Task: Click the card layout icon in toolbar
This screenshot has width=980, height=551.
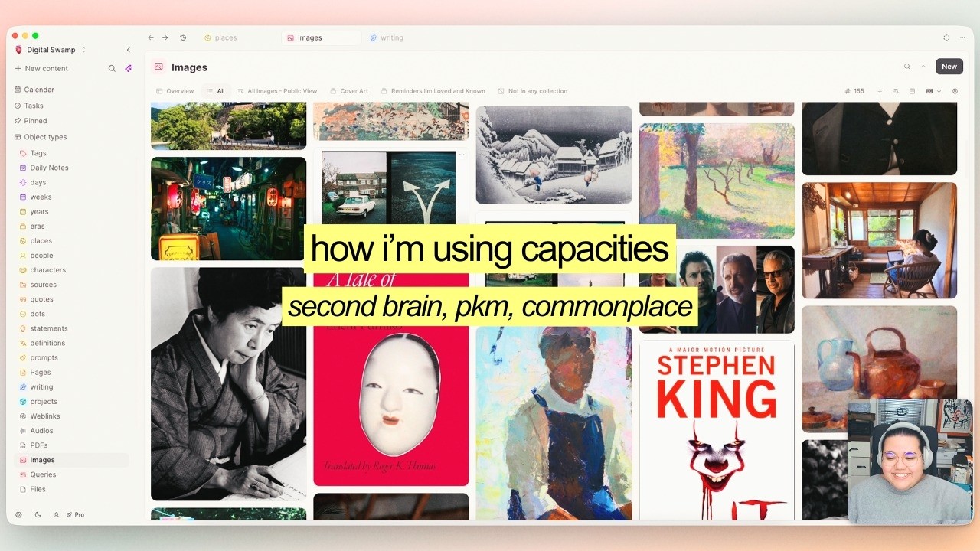Action: [912, 91]
